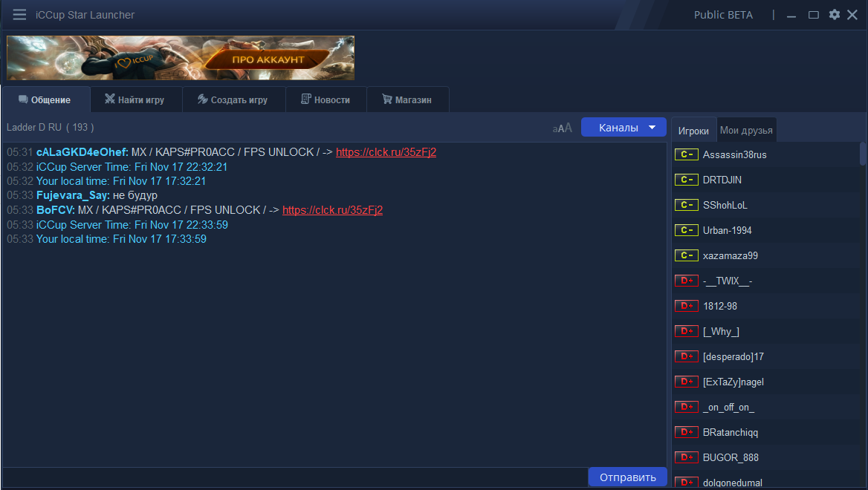Image resolution: width=868 pixels, height=490 pixels.
Task: Select player name xazamaza99
Action: pos(731,255)
